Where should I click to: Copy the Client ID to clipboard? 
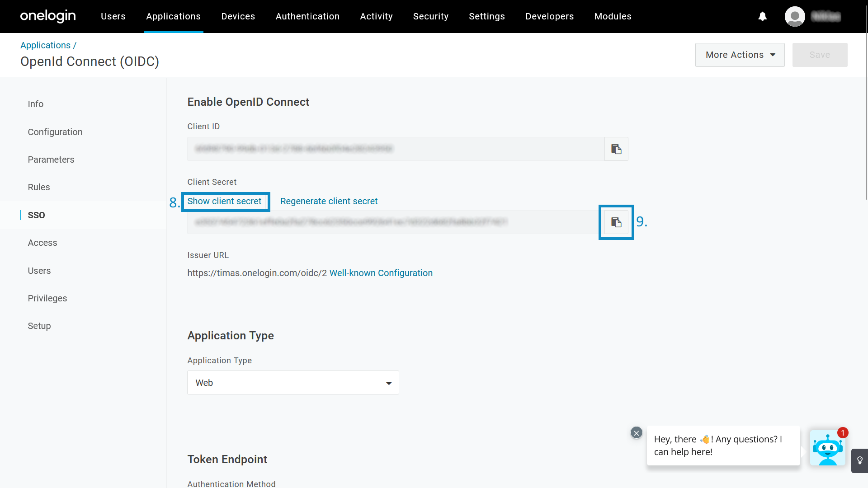coord(616,149)
